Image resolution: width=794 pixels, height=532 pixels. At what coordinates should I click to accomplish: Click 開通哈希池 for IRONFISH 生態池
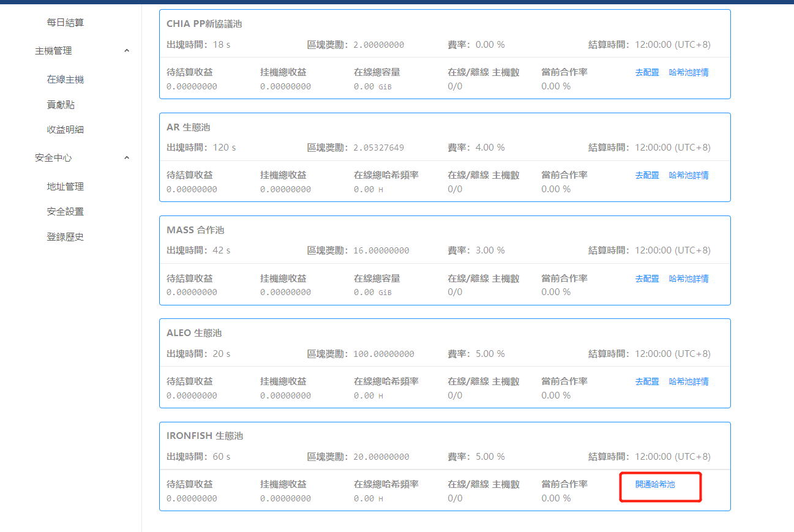coord(655,484)
